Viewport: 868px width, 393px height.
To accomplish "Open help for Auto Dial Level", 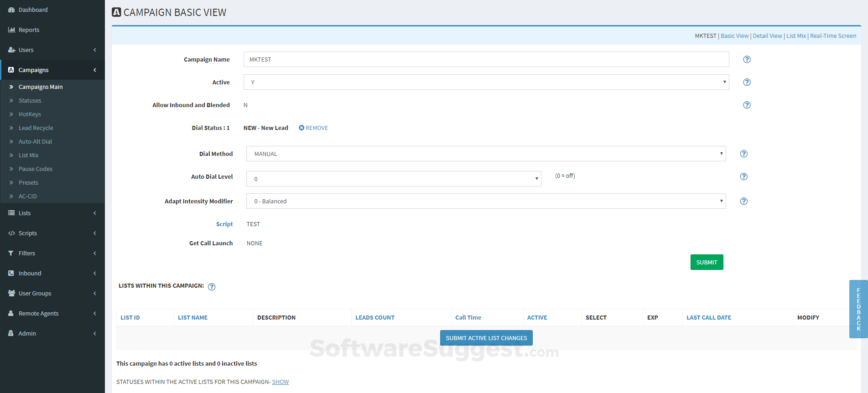I will [x=743, y=176].
